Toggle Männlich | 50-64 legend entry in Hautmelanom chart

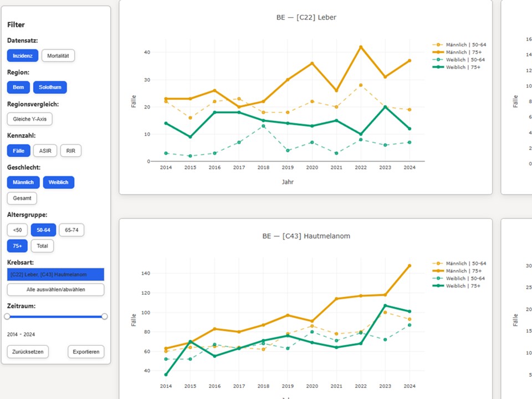459,264
